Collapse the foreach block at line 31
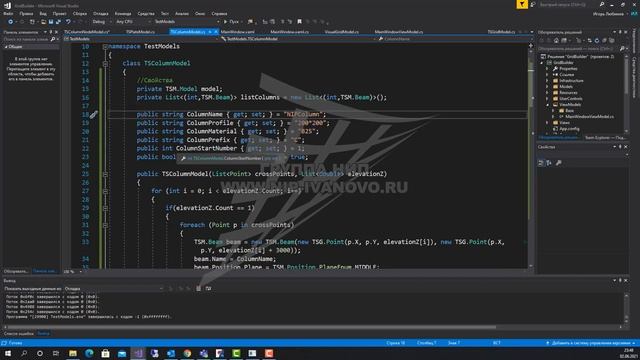Image resolution: width=640 pixels, height=360 pixels. point(105,225)
